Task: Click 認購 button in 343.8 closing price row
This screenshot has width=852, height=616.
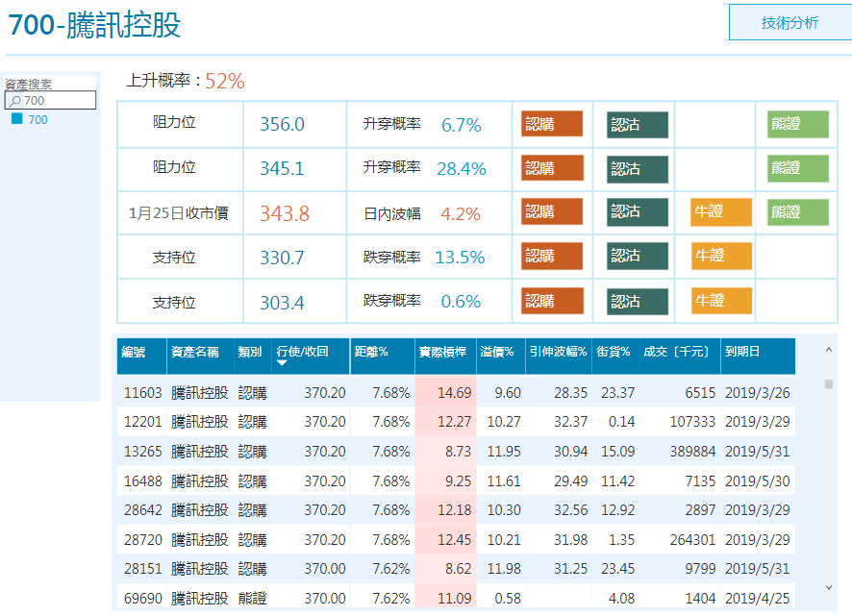Action: pos(552,211)
